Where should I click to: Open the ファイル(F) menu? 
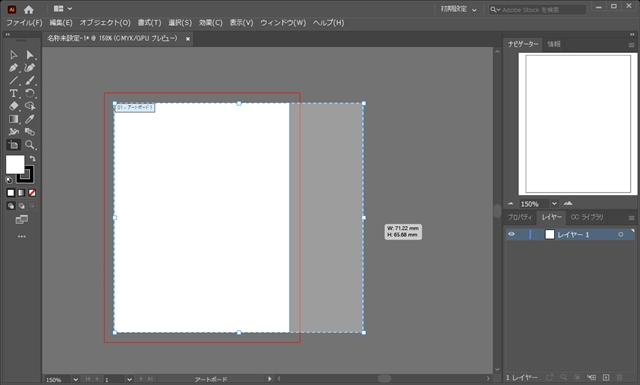coord(24,23)
